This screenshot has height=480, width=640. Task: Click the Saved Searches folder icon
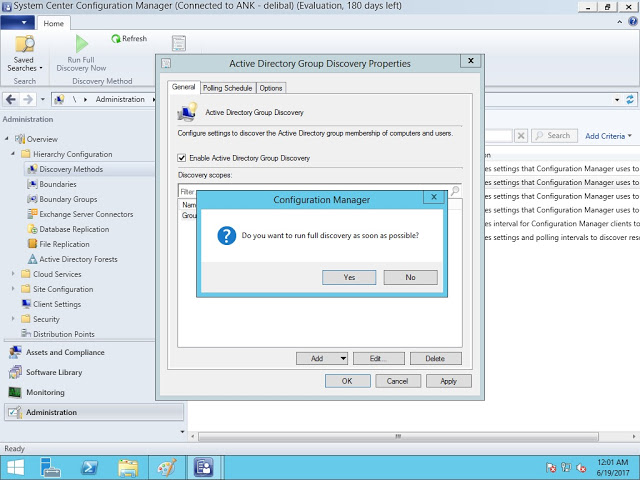click(25, 45)
